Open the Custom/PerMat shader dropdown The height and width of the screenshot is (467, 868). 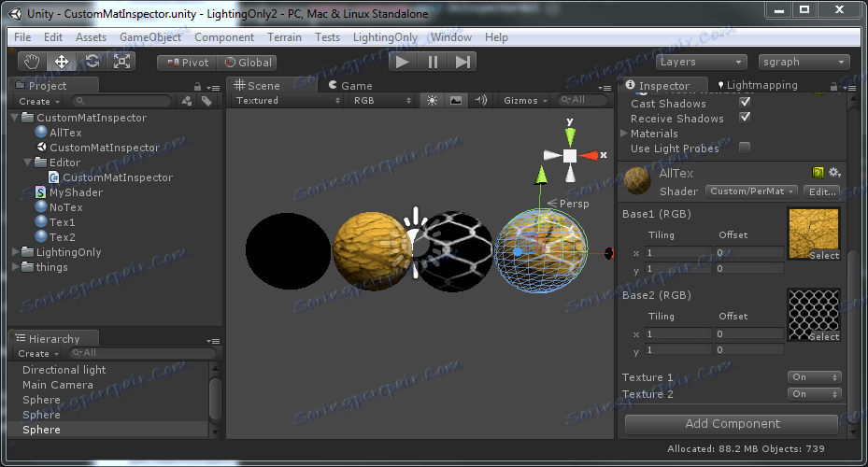[x=751, y=191]
